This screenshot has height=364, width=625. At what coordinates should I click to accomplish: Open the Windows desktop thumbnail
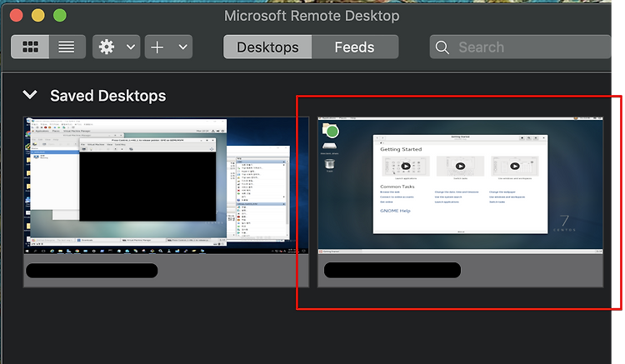(166, 185)
